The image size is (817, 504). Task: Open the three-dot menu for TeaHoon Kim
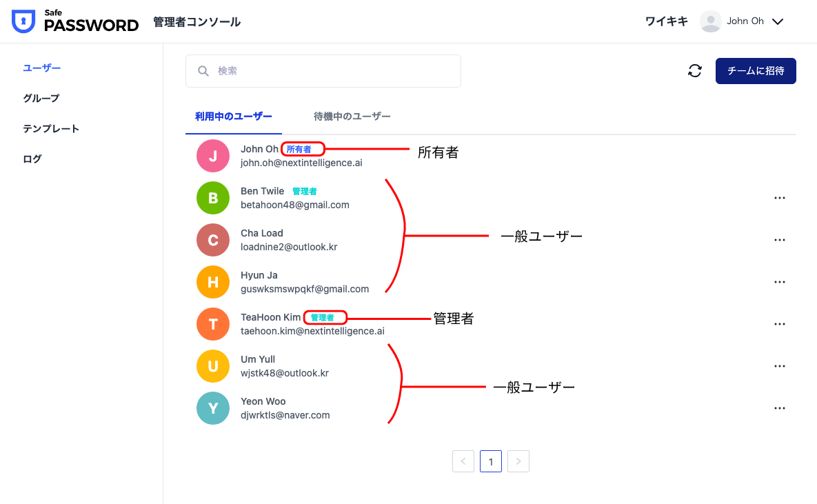click(780, 324)
